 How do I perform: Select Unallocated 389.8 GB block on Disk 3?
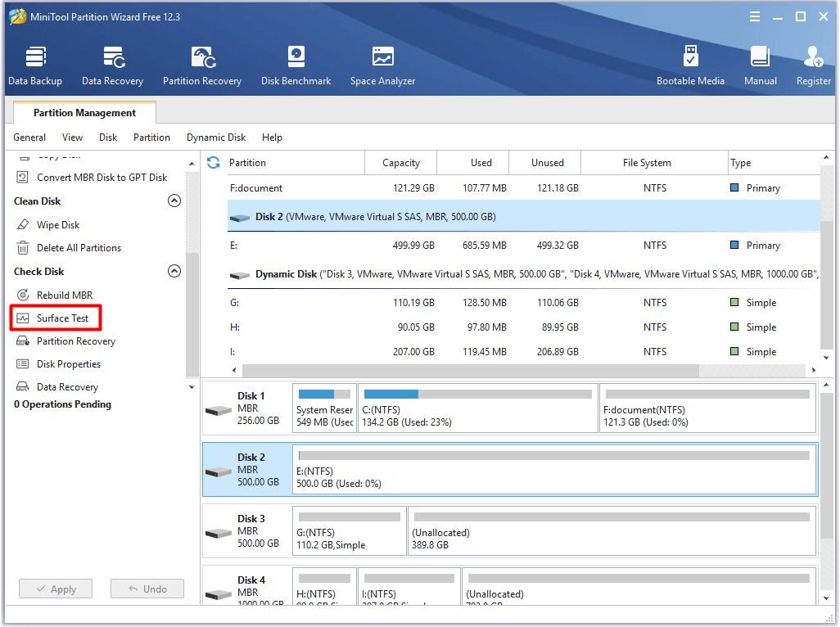click(x=612, y=530)
